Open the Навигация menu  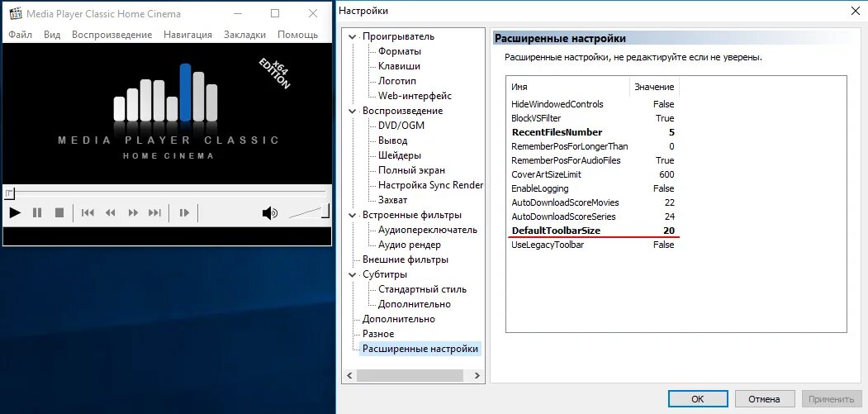tap(187, 35)
